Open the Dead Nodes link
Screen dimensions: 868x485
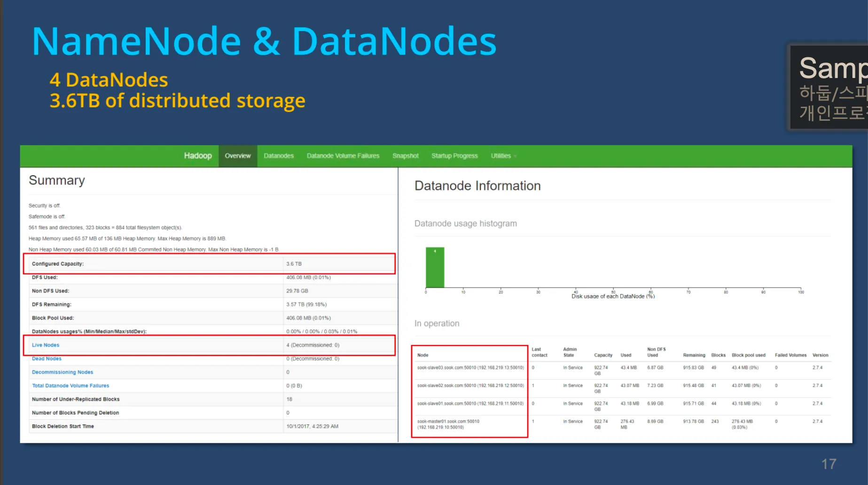47,359
